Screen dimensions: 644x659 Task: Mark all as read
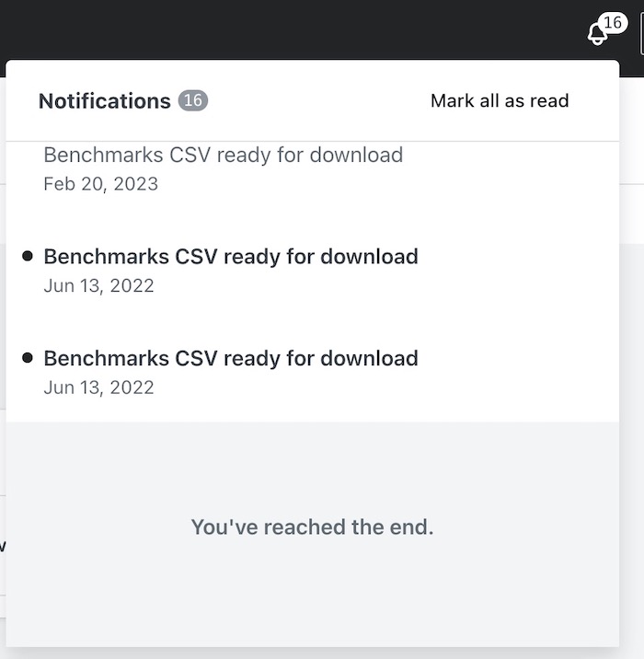pos(500,100)
